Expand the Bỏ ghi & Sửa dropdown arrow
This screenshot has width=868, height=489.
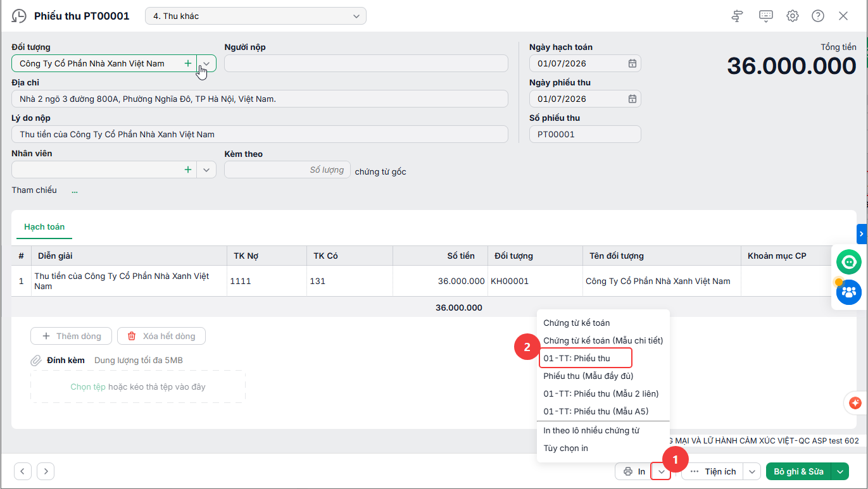tap(840, 471)
